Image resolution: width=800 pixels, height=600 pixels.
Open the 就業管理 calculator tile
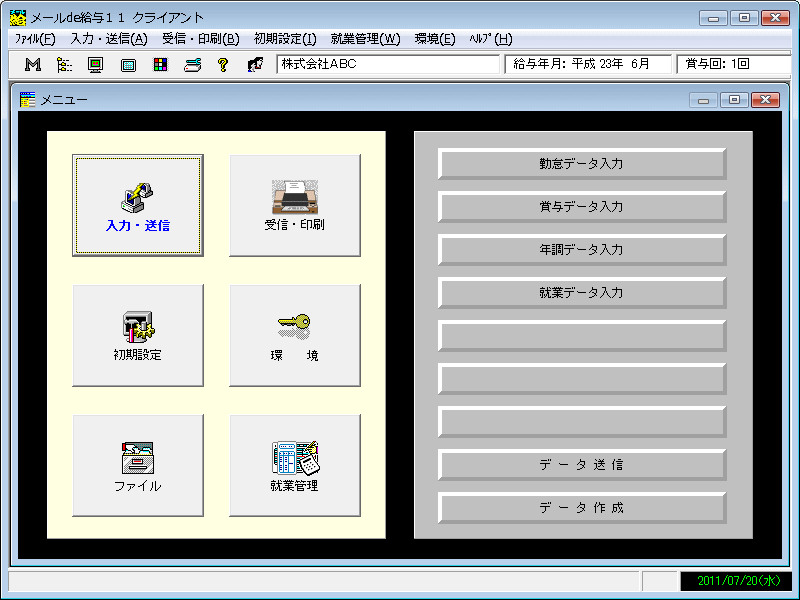pos(295,465)
